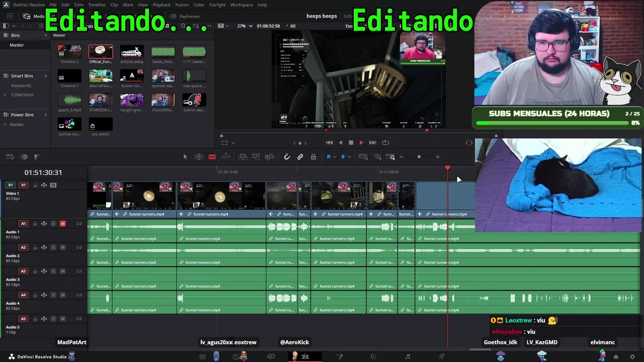Solo the Audio 1 track
The width and height of the screenshot is (644, 362).
click(53, 224)
